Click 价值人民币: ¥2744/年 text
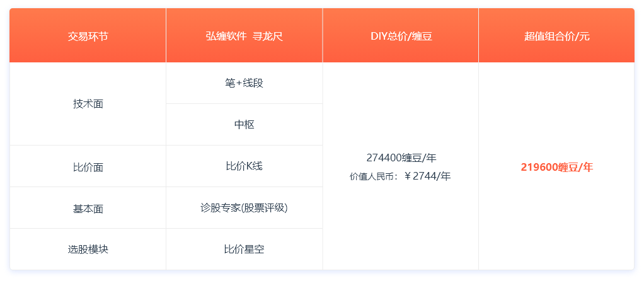644x281 pixels. click(400, 176)
